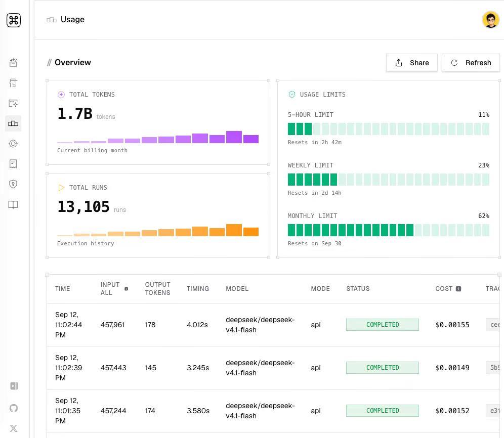Image resolution: width=504 pixels, height=438 pixels.
Task: Click the TIME column header
Action: [x=62, y=289]
